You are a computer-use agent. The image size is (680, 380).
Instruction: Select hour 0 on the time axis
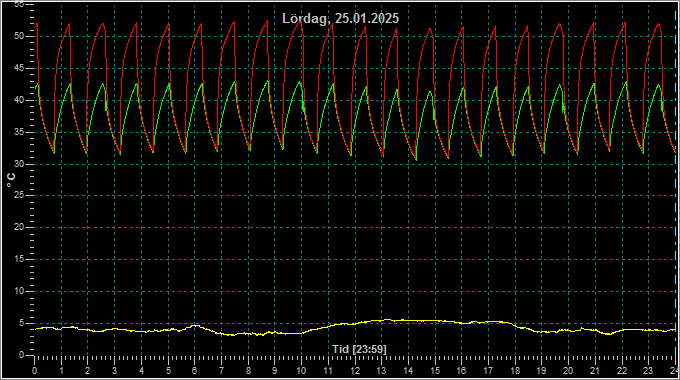pos(35,371)
